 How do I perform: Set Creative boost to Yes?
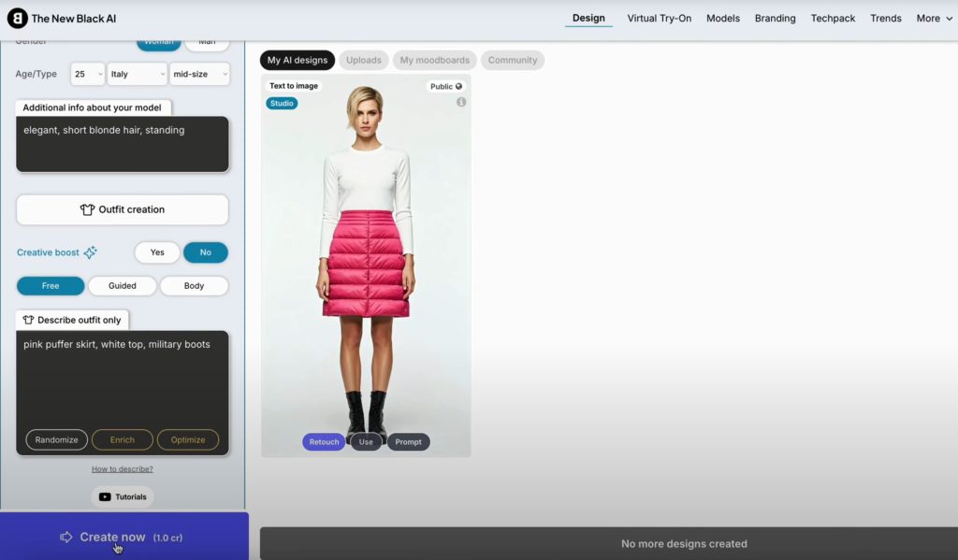[x=157, y=252]
